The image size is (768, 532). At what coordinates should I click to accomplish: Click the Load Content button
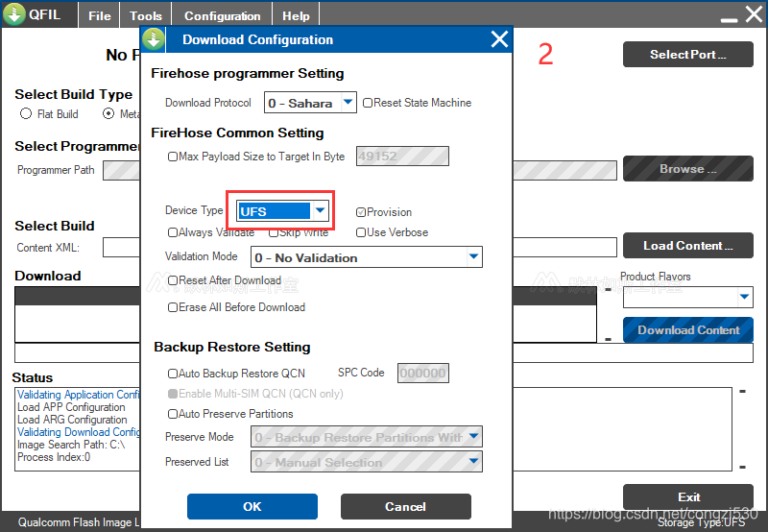(687, 246)
